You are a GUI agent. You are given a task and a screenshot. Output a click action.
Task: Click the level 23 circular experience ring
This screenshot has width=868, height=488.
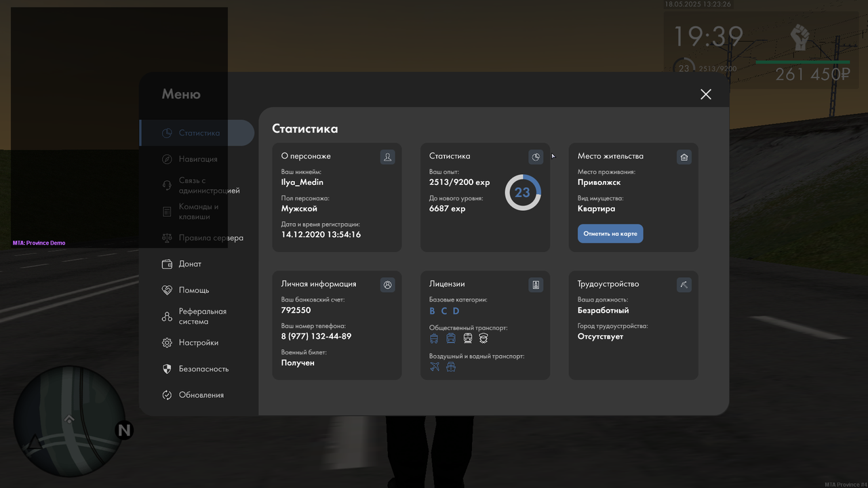coord(523,192)
